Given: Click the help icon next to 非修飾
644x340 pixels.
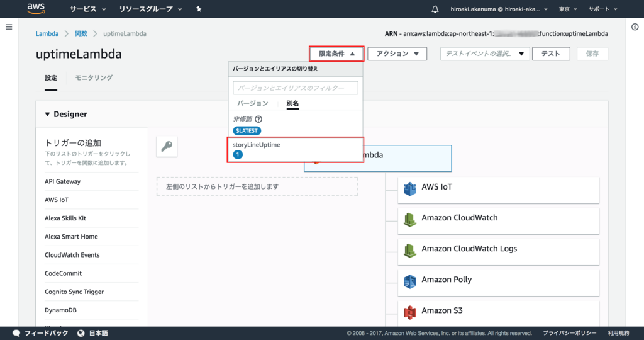Looking at the screenshot, I should point(258,119).
